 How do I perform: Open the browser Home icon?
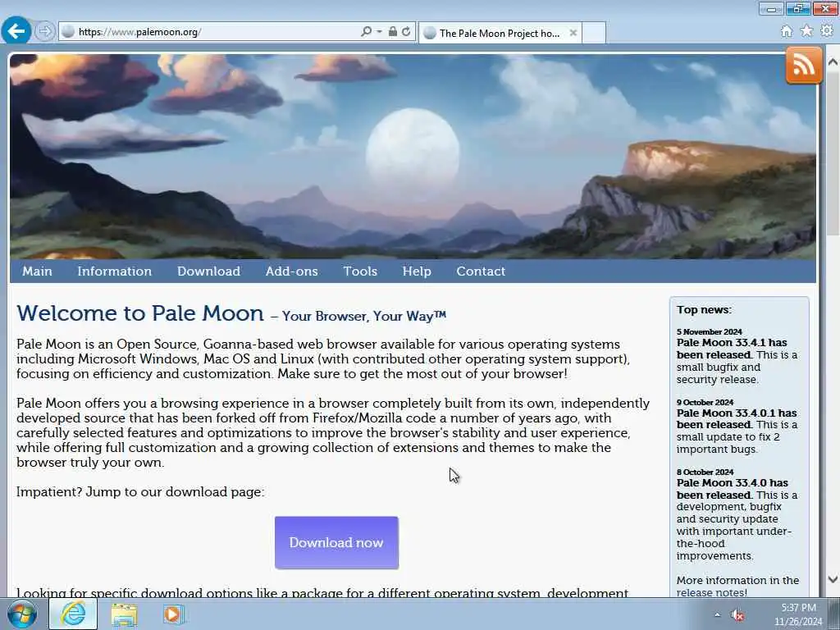[787, 31]
